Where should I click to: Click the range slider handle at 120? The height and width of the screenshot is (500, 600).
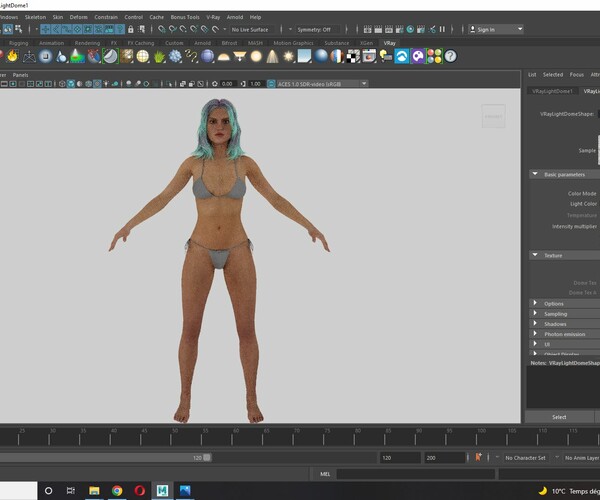pos(207,457)
